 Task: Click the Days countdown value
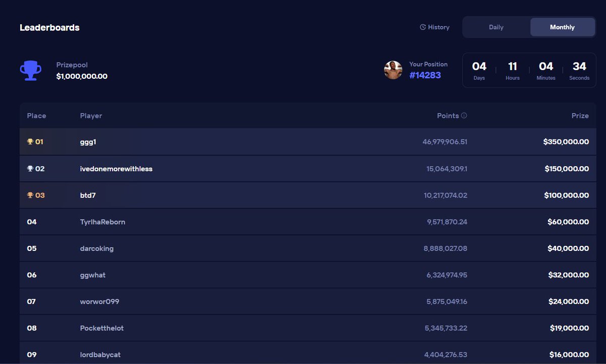[479, 66]
